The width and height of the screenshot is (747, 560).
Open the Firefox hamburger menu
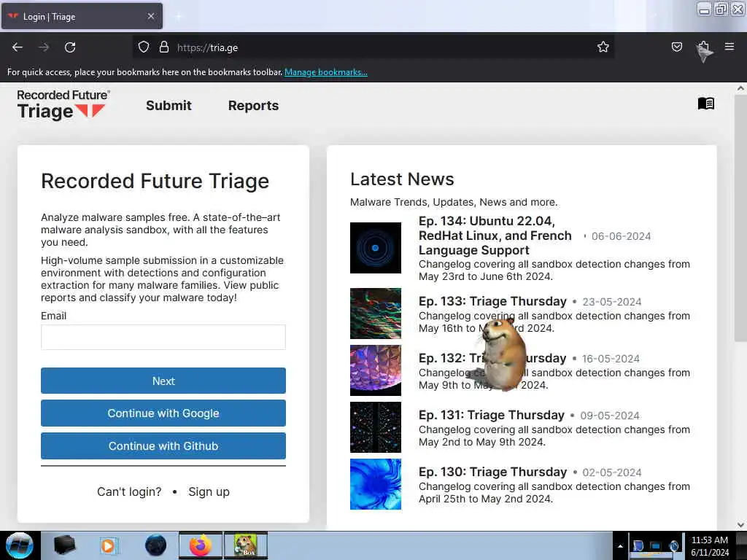point(729,47)
